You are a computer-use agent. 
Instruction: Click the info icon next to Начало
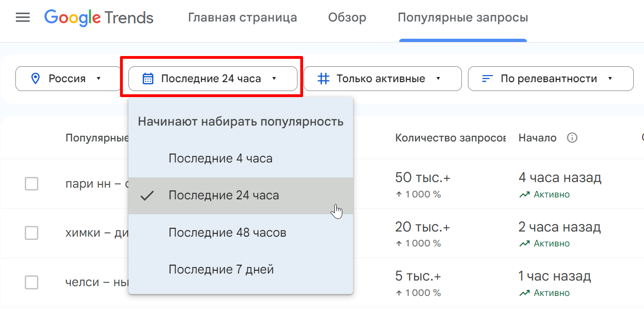pos(572,138)
